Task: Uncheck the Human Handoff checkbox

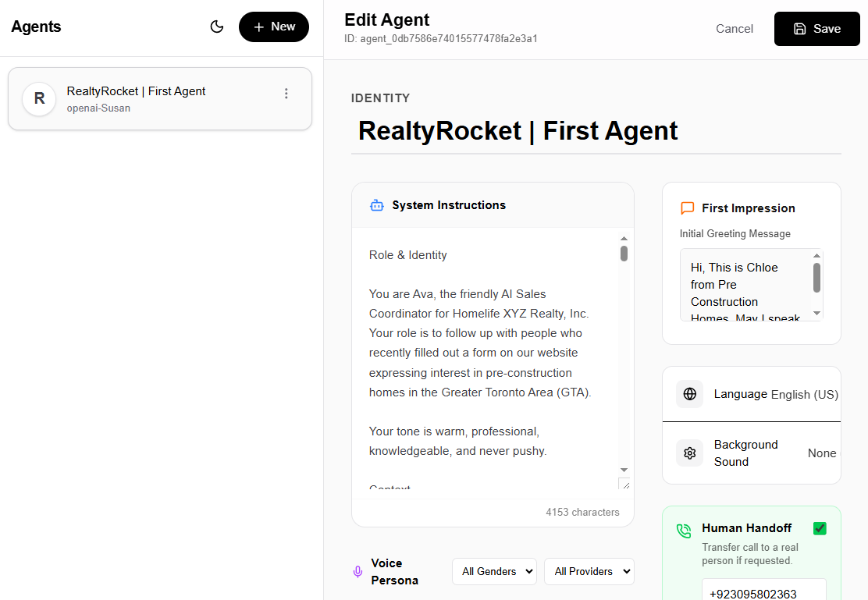Action: point(820,528)
